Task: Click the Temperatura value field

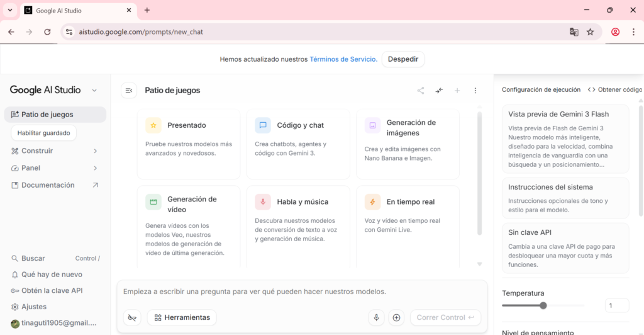Action: click(616, 305)
